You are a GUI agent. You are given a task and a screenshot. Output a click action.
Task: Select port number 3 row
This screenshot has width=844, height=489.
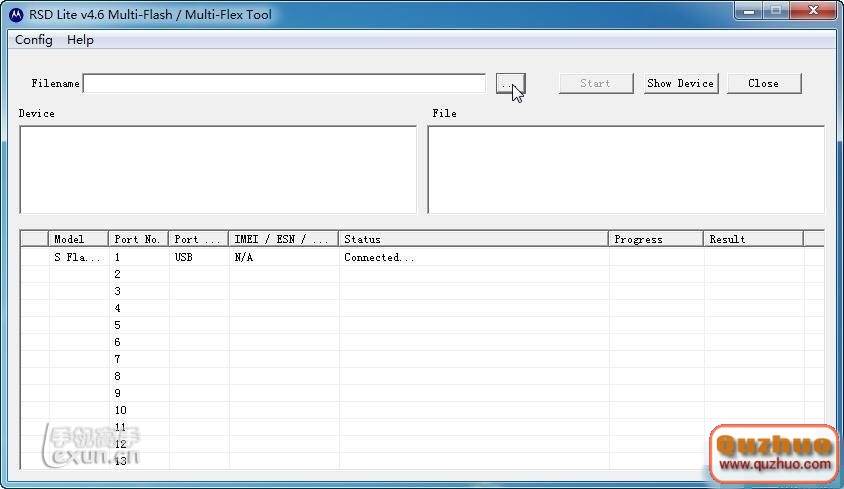[422, 291]
